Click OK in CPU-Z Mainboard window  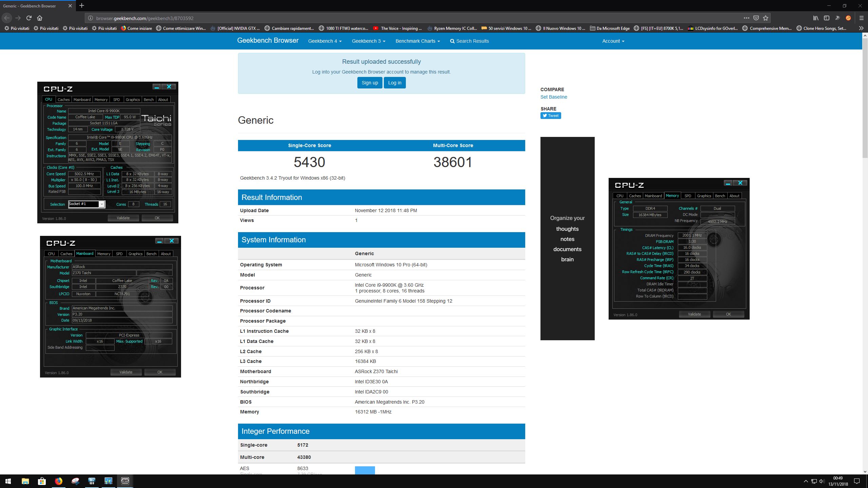point(160,372)
